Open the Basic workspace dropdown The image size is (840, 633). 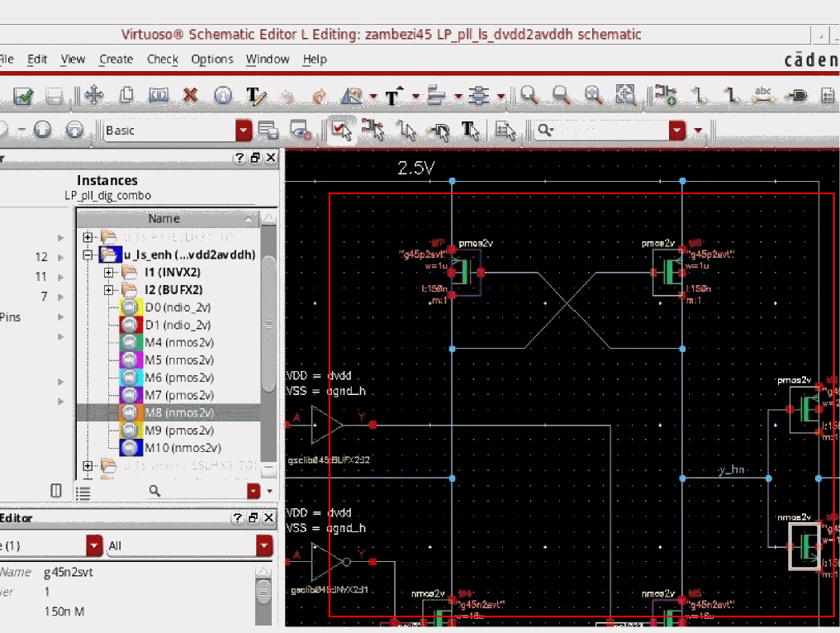coord(244,131)
